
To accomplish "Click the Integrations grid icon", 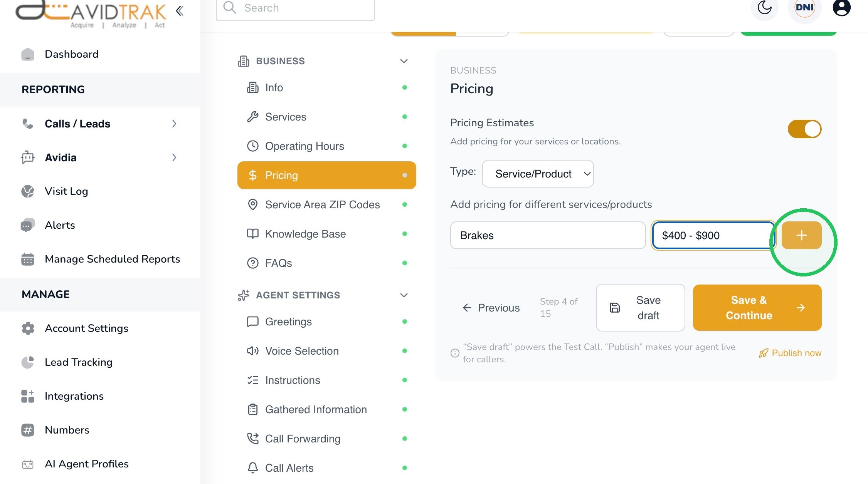I will [x=28, y=396].
